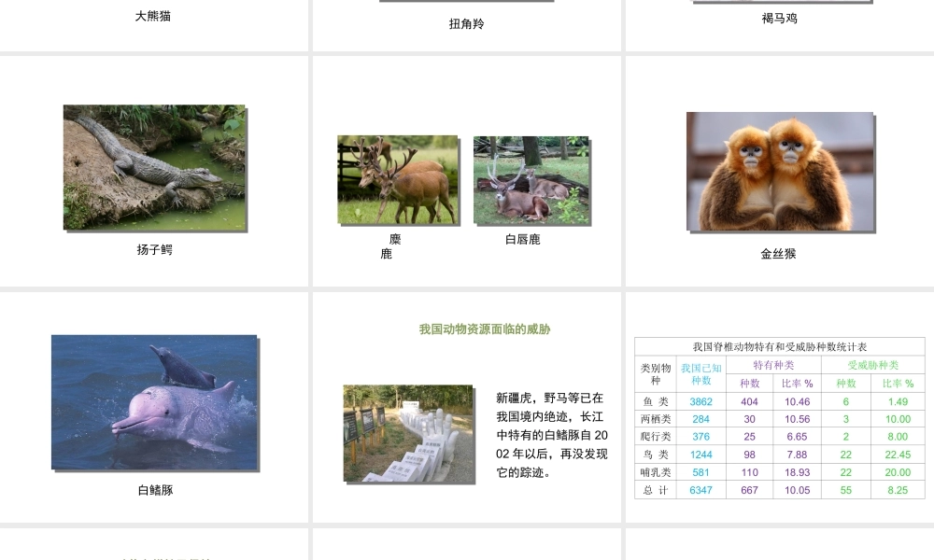Viewport: 934px width, 560px height.
Task: Click the ratio value 10.05
Action: 797,490
